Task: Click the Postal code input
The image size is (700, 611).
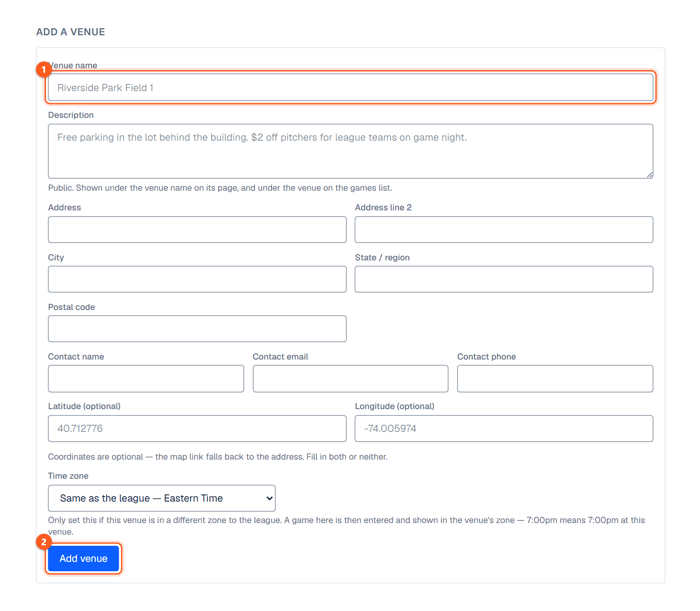Action: coord(197,329)
